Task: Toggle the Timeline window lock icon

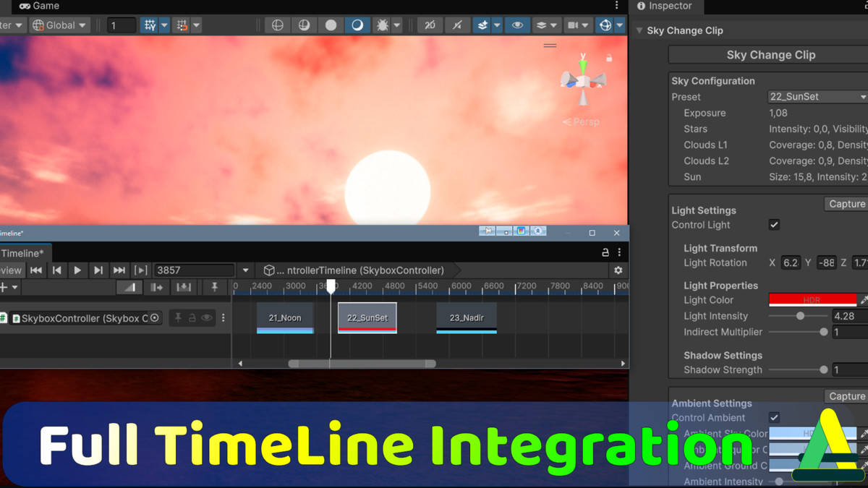Action: point(605,253)
